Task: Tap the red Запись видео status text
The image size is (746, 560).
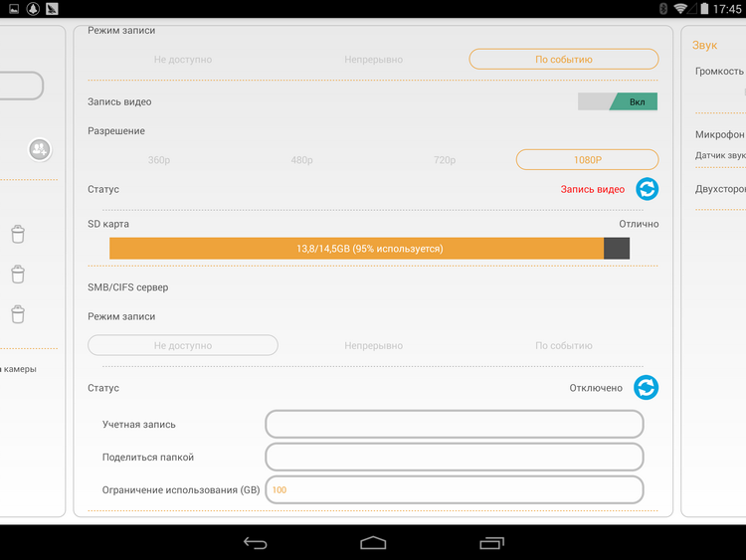Action: (593, 189)
